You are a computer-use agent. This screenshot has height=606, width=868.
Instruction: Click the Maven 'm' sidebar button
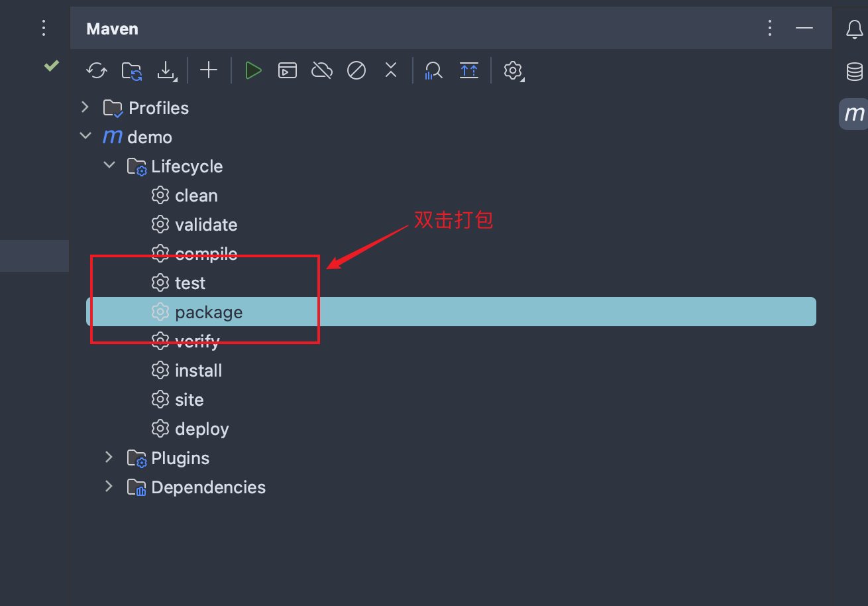[x=855, y=114]
